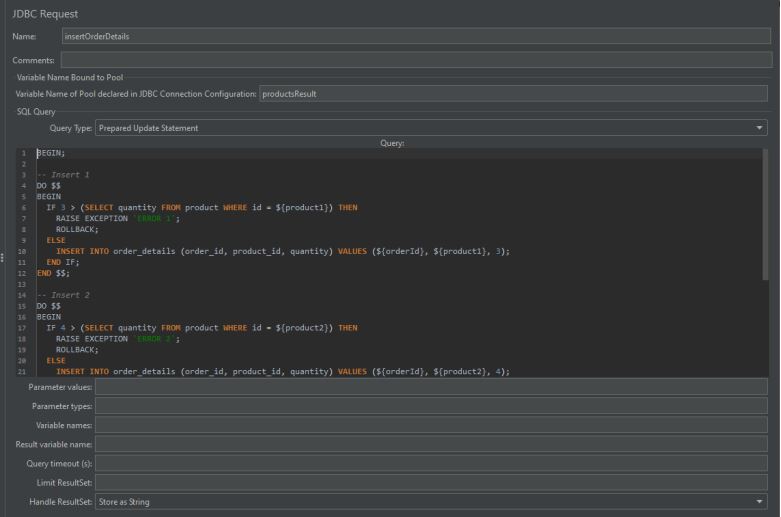
Task: Click the Parameter values input field
Action: click(430, 386)
